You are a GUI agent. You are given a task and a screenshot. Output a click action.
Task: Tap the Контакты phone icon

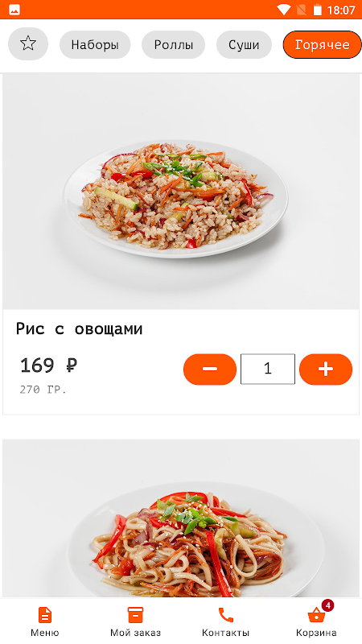click(225, 615)
